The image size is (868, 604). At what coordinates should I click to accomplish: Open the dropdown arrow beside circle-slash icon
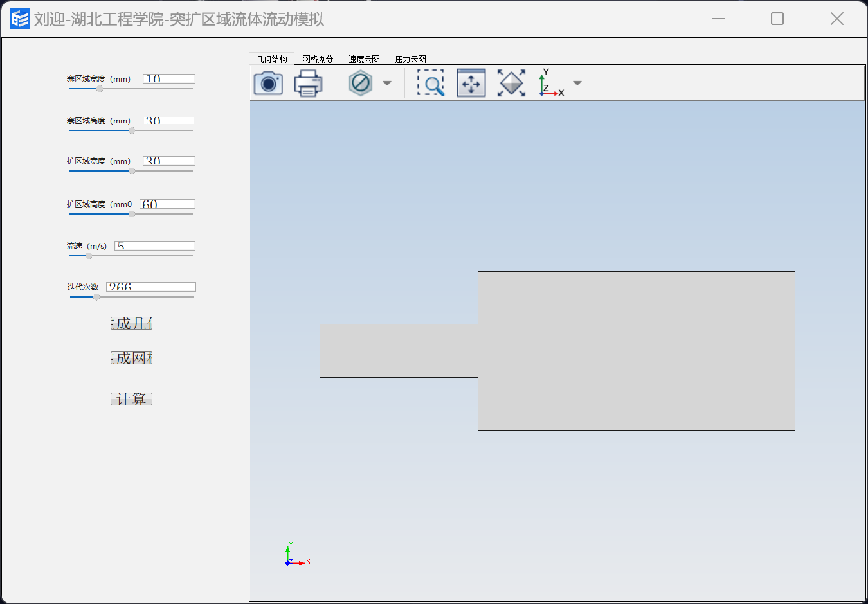point(387,83)
